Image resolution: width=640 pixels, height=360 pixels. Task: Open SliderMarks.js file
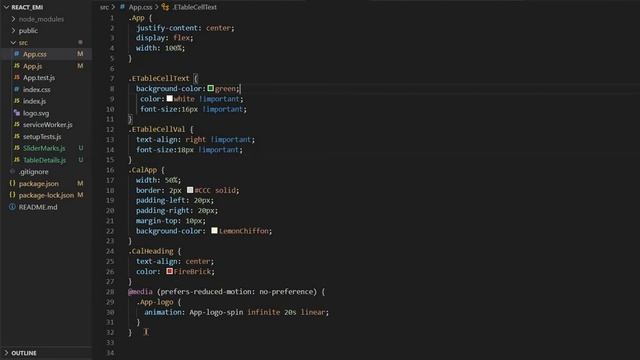[x=44, y=148]
